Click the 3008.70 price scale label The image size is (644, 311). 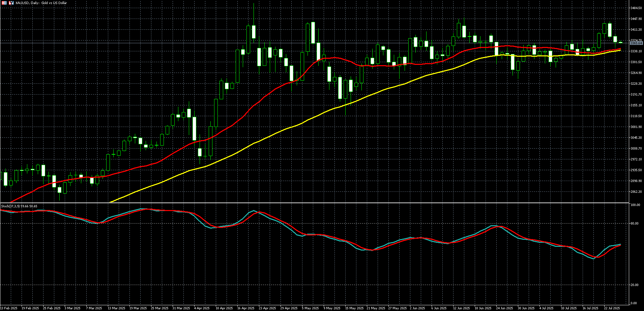636,149
